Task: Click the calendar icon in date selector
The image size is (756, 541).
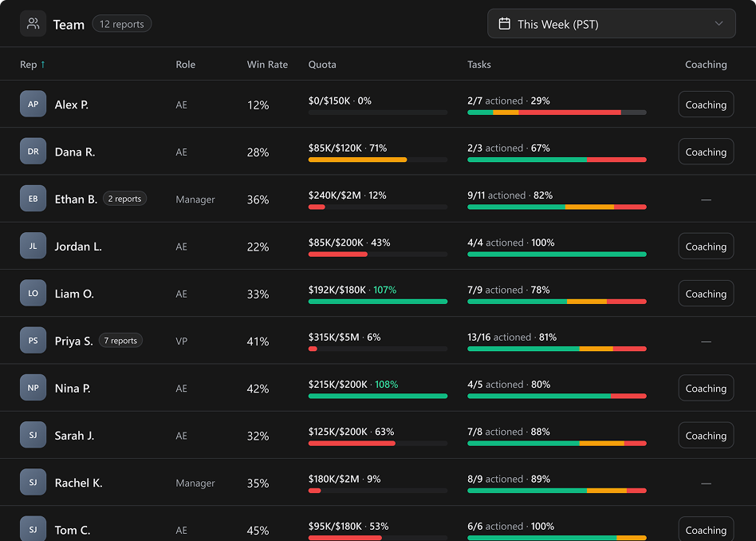Action: tap(504, 24)
